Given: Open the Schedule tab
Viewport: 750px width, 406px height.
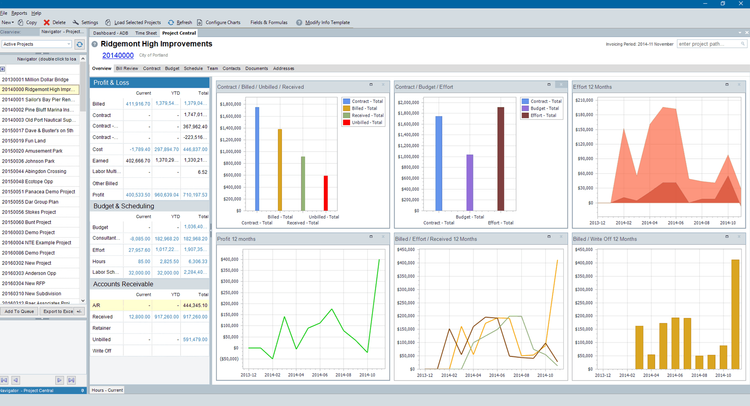Looking at the screenshot, I should (193, 68).
